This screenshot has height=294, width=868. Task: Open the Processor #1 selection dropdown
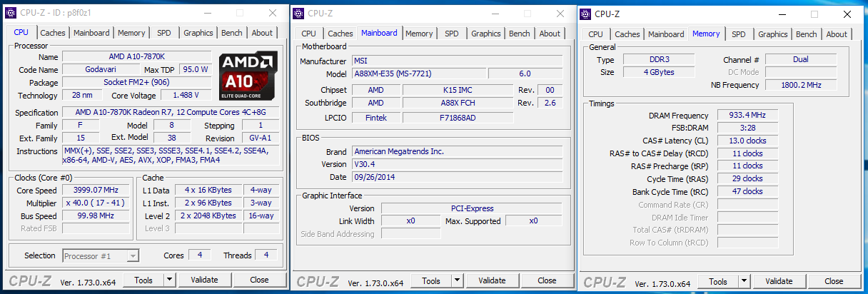101,255
